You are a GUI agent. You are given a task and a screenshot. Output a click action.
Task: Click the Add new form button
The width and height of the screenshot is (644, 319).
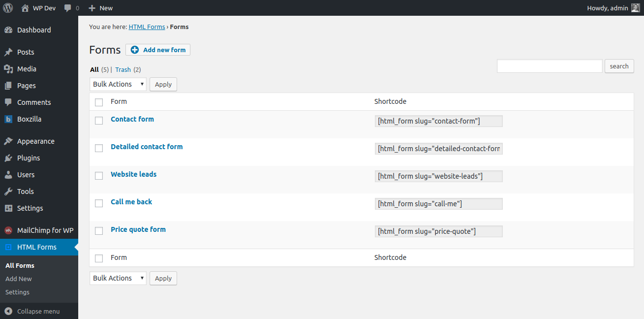[x=158, y=50]
